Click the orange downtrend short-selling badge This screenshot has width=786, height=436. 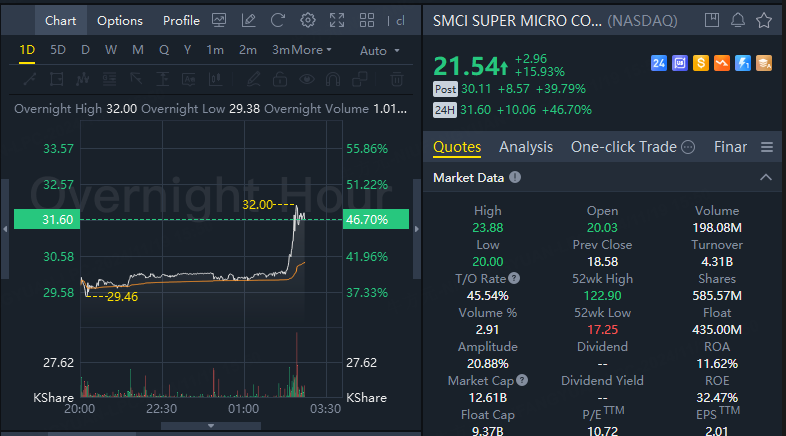pos(722,63)
